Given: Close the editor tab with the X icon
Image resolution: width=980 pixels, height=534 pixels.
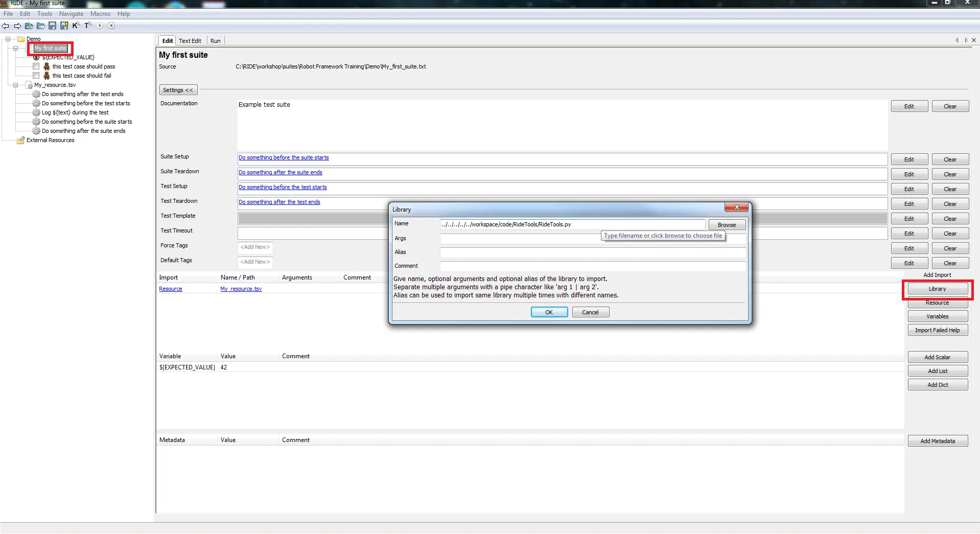Looking at the screenshot, I should coord(974,40).
